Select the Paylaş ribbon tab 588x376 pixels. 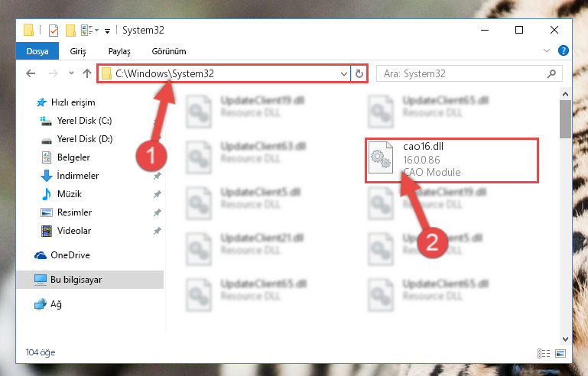pyautogui.click(x=119, y=51)
